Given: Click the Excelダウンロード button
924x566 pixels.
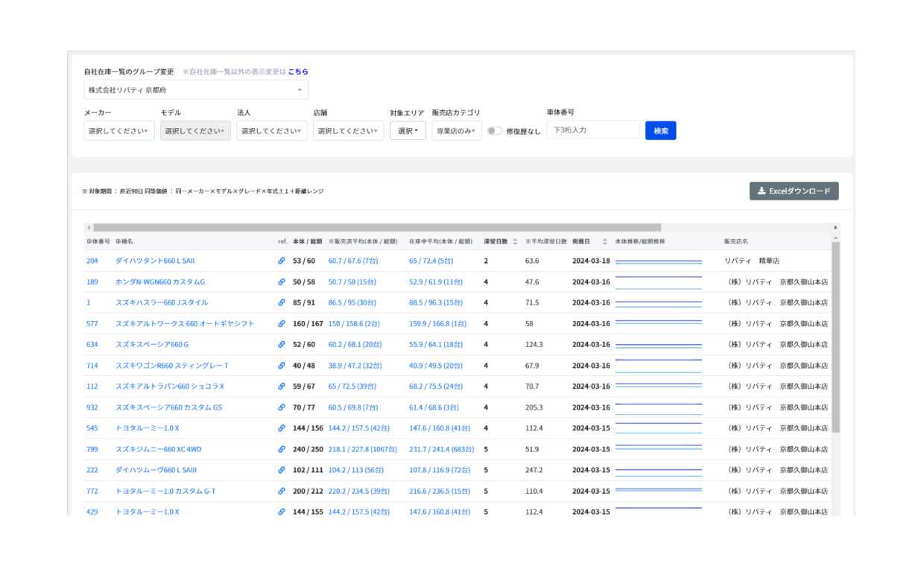Looking at the screenshot, I should point(794,191).
